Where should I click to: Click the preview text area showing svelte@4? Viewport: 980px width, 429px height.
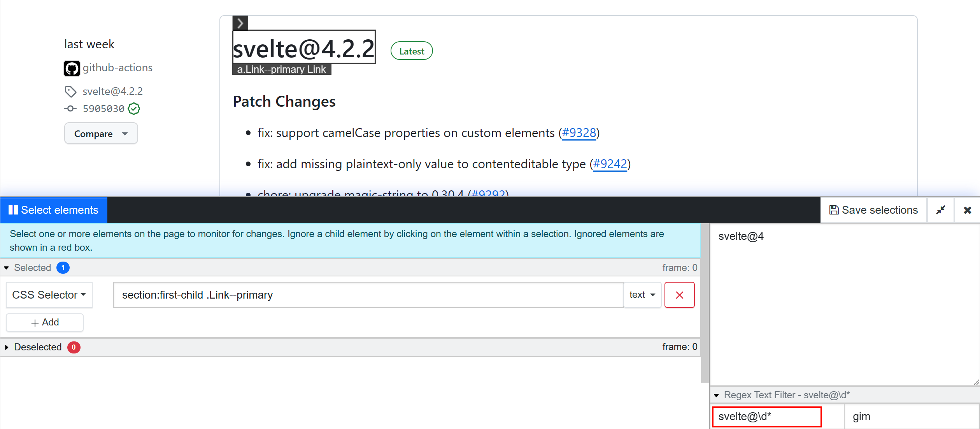(x=845, y=304)
